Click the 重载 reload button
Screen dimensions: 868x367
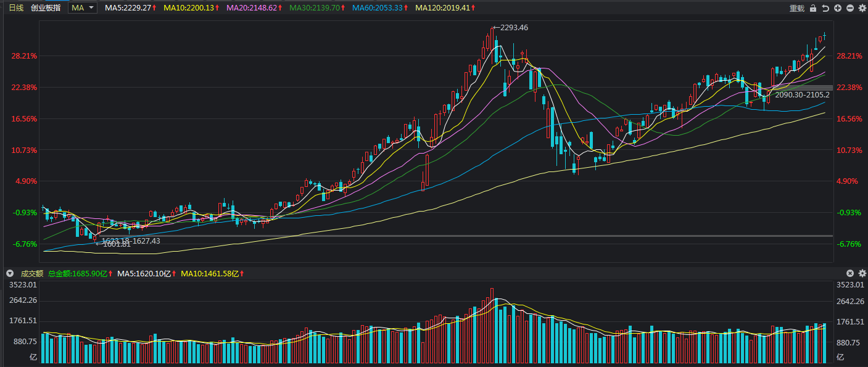coord(797,8)
